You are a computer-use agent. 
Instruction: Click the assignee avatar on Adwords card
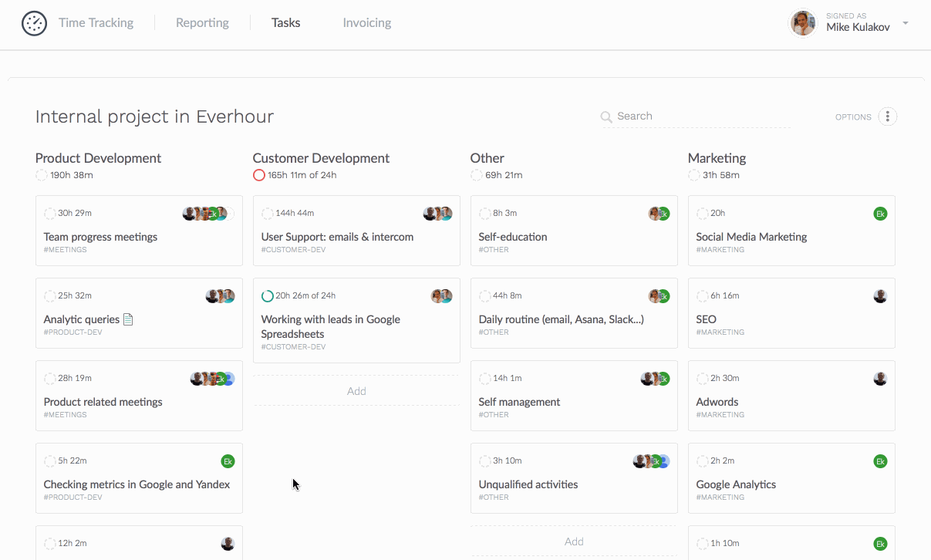click(880, 379)
